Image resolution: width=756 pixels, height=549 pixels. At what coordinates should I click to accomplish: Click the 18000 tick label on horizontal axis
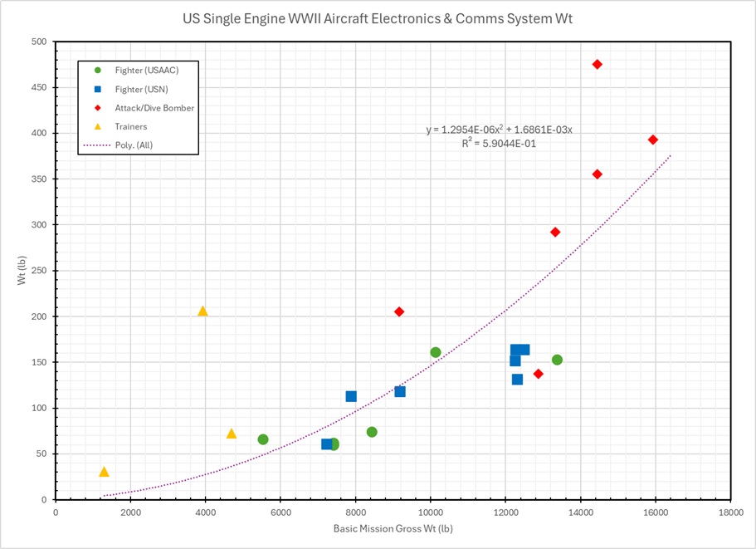pos(729,512)
